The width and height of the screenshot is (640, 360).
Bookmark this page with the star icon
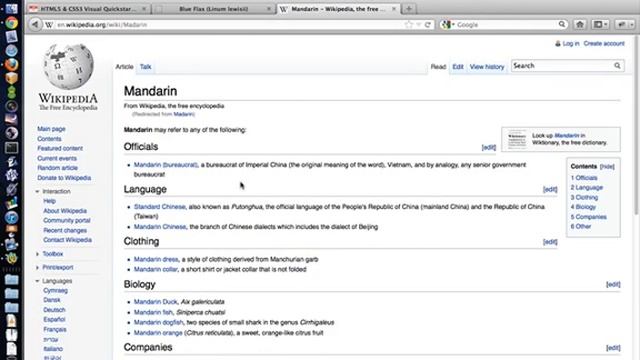click(x=408, y=24)
